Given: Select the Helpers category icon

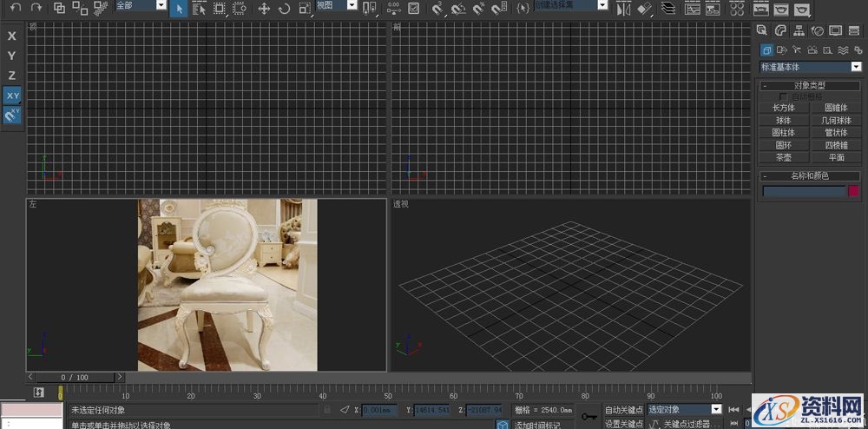Looking at the screenshot, I should (x=827, y=50).
